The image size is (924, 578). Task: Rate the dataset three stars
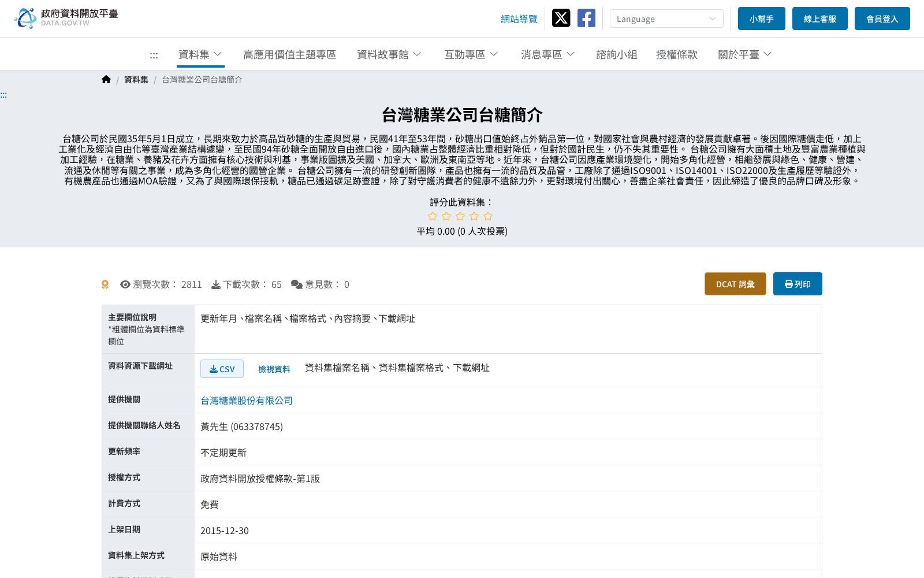(x=460, y=216)
